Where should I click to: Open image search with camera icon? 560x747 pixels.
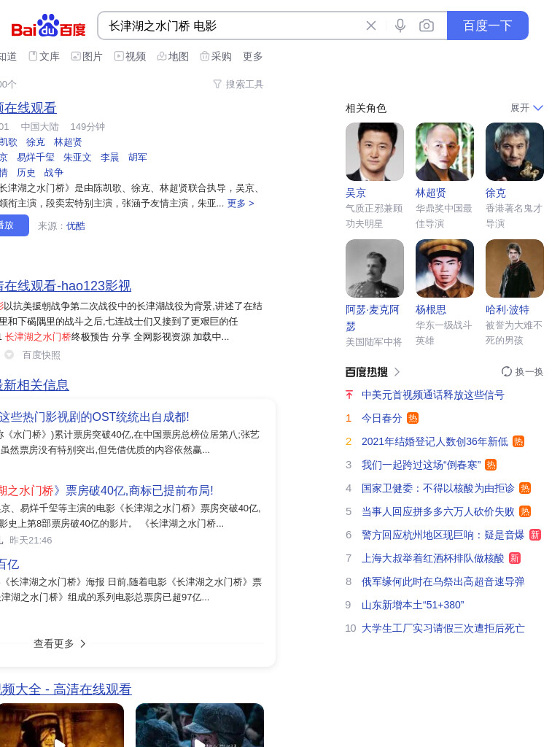[x=426, y=26]
